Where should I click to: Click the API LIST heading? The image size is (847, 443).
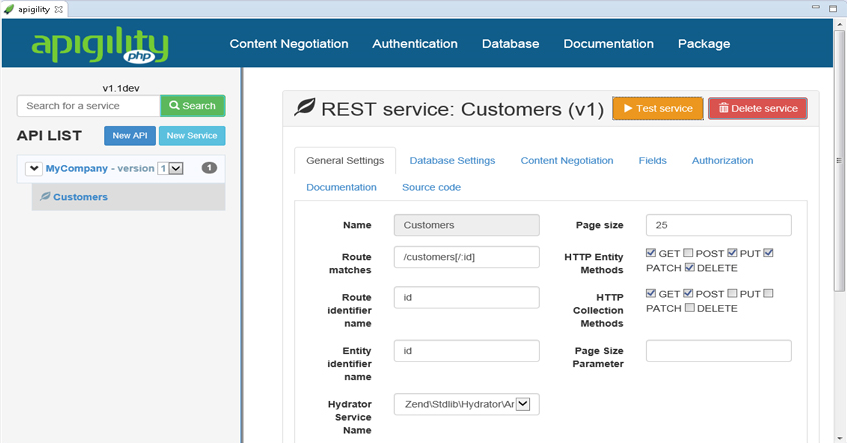[x=49, y=136]
